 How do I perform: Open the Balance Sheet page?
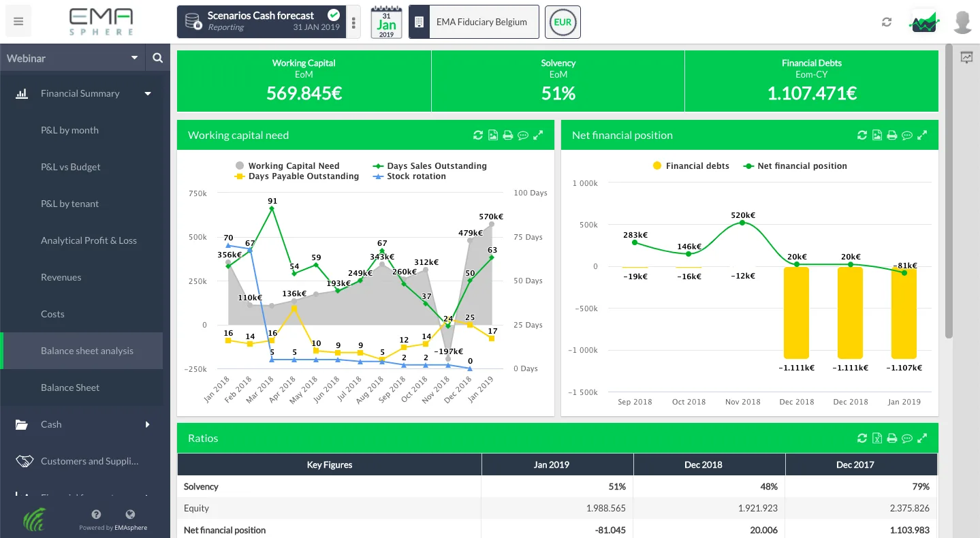click(x=70, y=387)
